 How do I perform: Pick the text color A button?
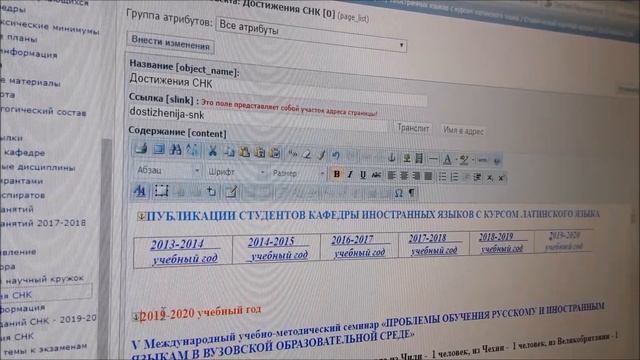click(x=447, y=159)
